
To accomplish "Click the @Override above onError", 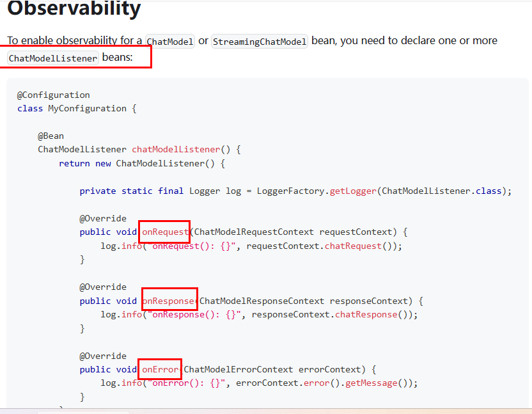I will [x=103, y=356].
